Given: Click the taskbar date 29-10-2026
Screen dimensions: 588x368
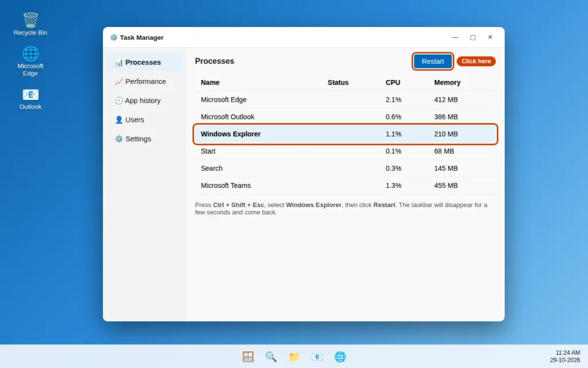Looking at the screenshot, I should (x=565, y=360).
